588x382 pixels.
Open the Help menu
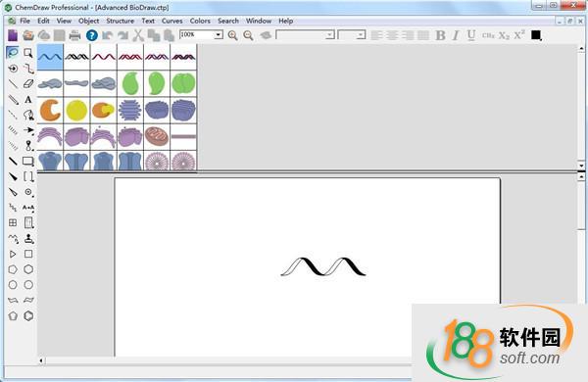tap(286, 21)
